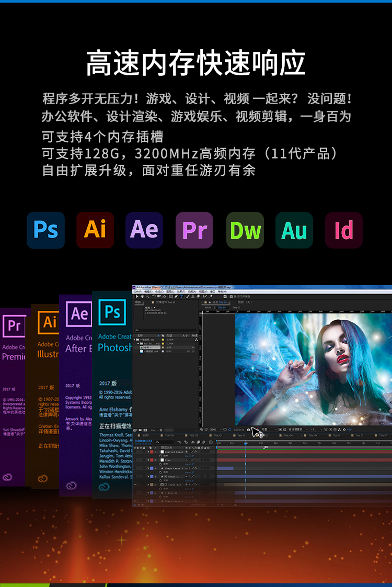Screen dimensions: 392x587
Task: Collapse the Size layer twirl arrow
Action: (148, 460)
